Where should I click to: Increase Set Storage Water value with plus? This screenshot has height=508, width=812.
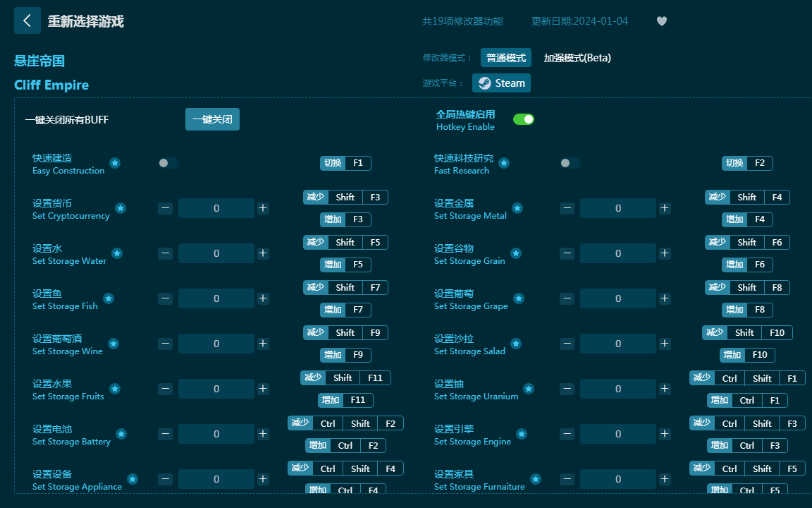point(263,253)
